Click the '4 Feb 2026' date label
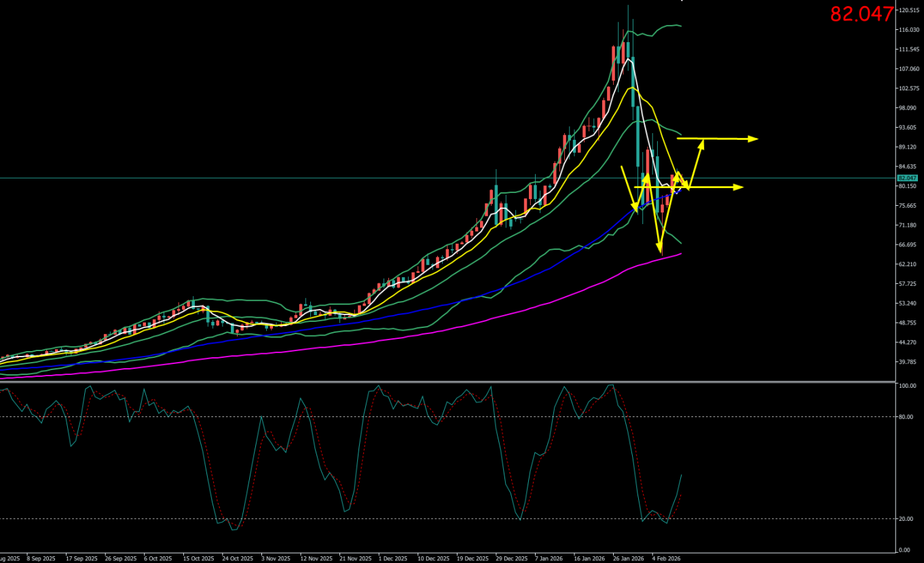Viewport: 924px width, 563px height. point(666,558)
